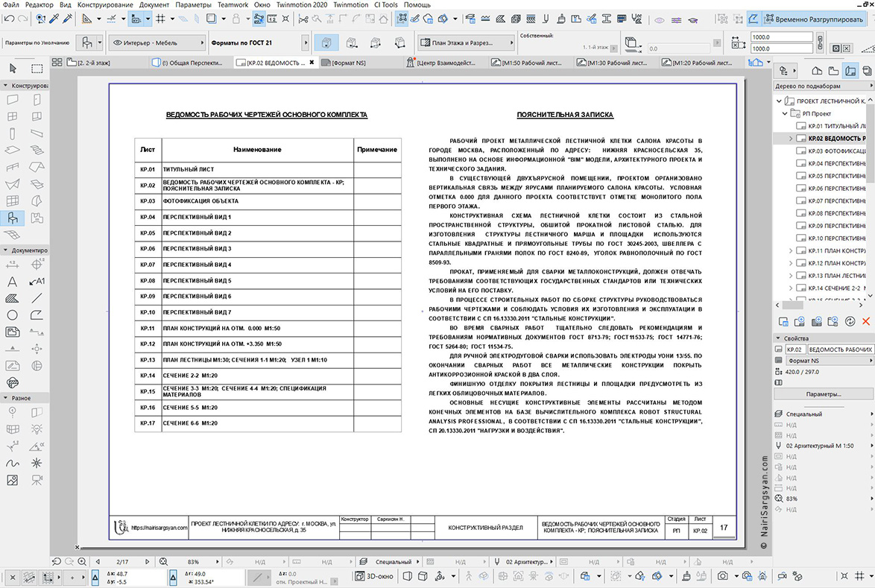Open План Этажа и Разрез dropdown
This screenshot has width=875, height=588.
coord(466,42)
